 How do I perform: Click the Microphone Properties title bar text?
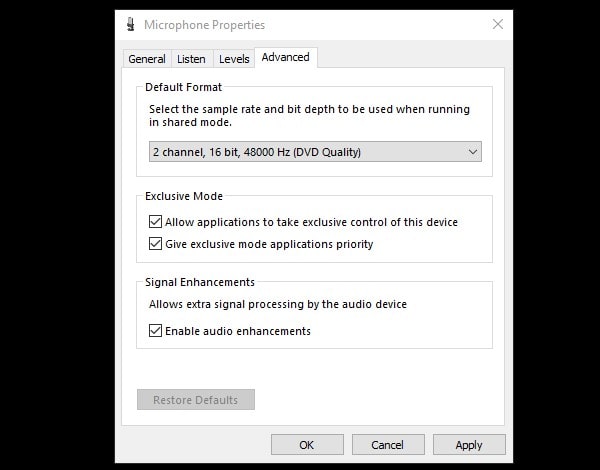pos(205,24)
